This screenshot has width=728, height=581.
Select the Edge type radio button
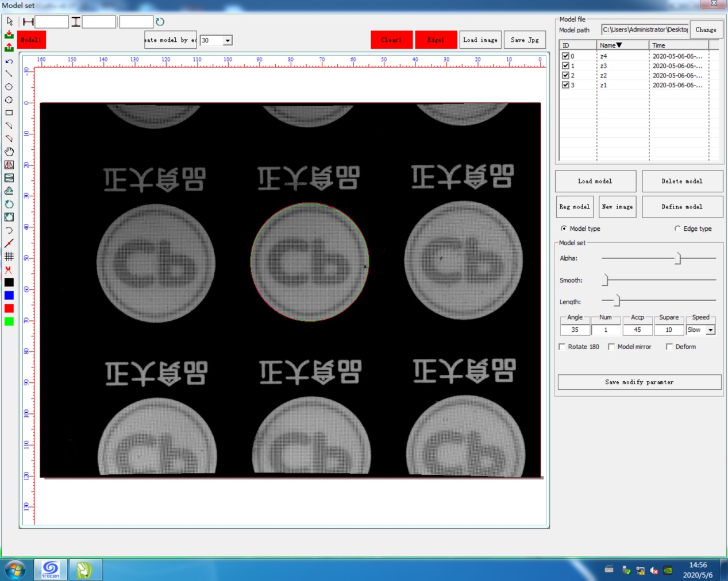pyautogui.click(x=677, y=228)
